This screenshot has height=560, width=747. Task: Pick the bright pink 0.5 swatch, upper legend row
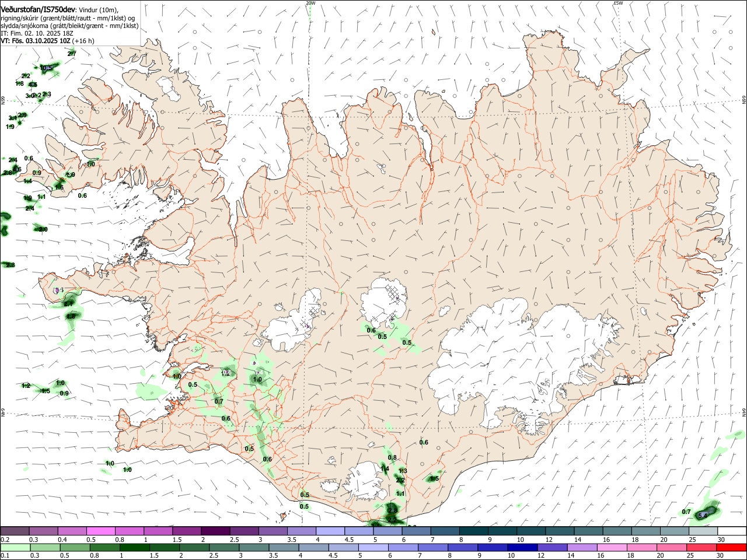pos(100,531)
